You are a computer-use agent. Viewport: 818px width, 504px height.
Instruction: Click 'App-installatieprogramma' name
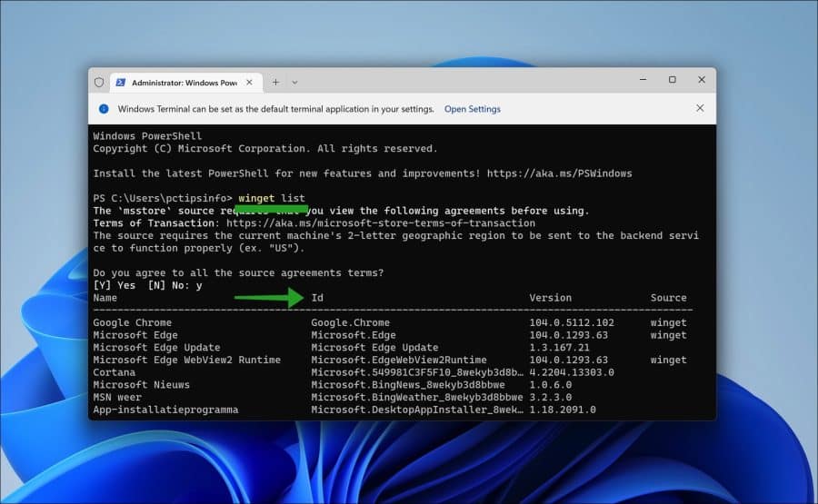[166, 410]
